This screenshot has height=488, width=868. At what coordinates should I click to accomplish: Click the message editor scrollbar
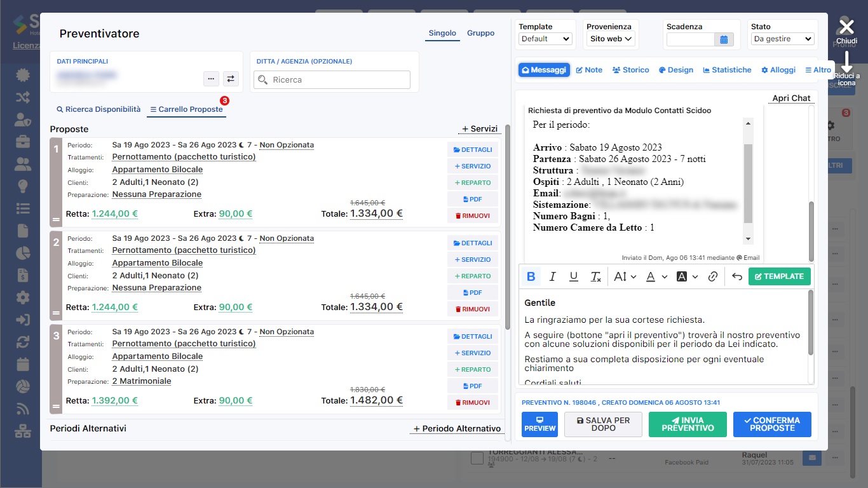811,323
